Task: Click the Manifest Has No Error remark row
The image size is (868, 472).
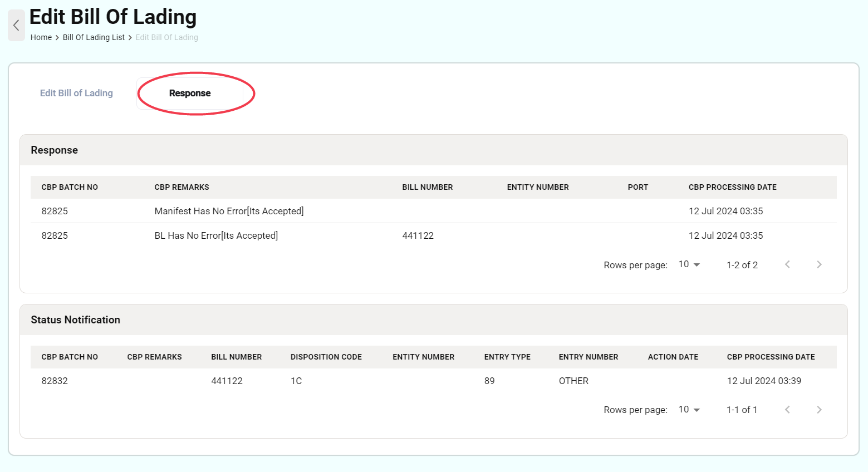Action: click(229, 211)
